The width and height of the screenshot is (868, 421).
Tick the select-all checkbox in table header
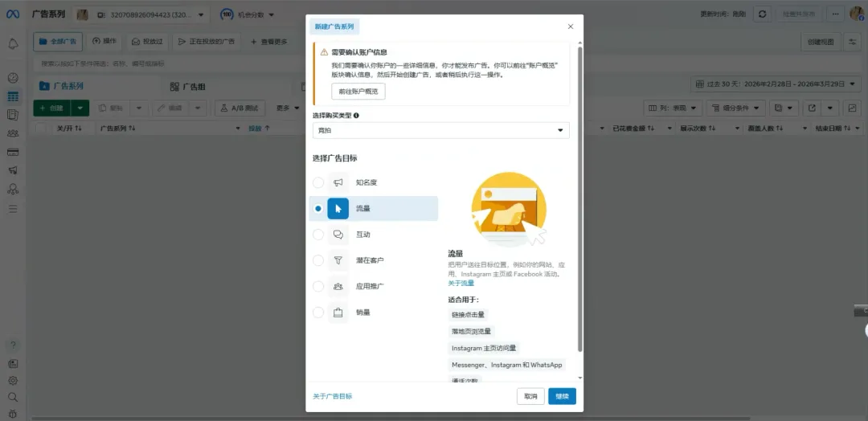click(x=41, y=128)
